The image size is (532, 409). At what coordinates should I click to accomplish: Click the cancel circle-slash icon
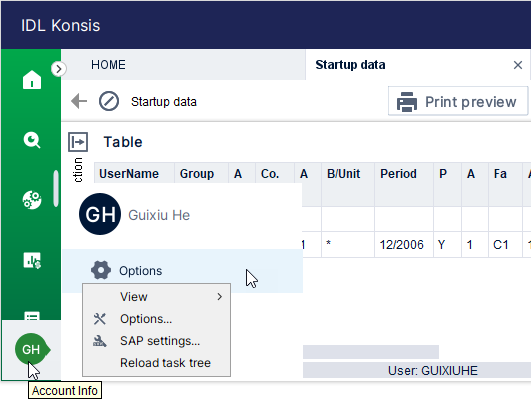pos(109,101)
